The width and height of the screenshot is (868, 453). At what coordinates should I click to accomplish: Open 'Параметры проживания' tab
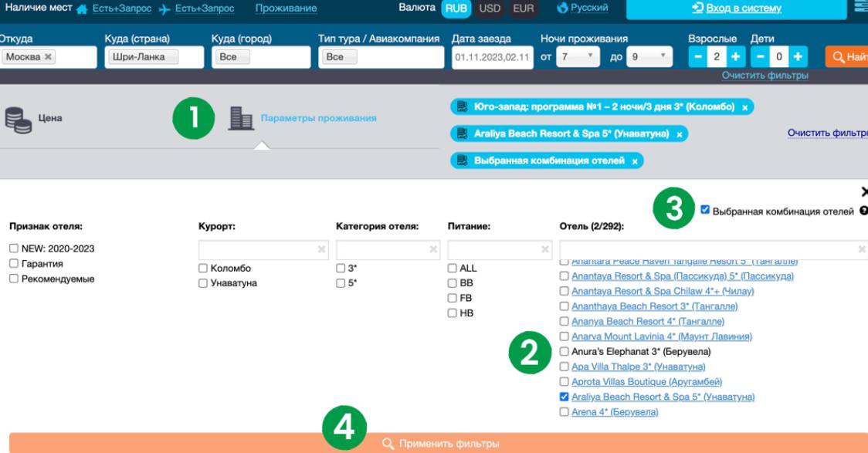point(318,118)
